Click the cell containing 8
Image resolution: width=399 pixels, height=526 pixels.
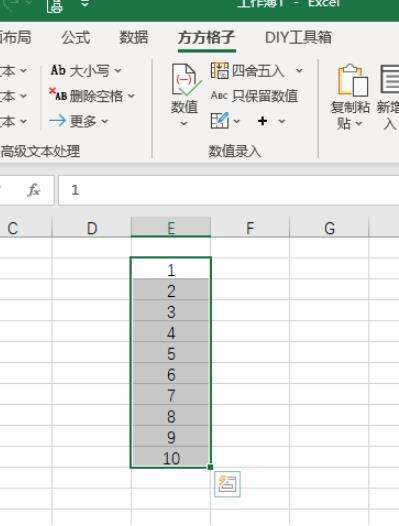pos(171,416)
